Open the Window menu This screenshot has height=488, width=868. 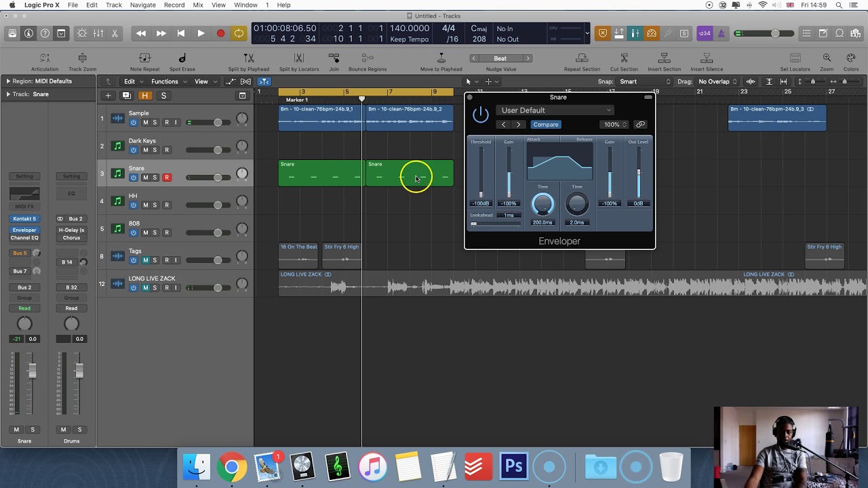(245, 5)
